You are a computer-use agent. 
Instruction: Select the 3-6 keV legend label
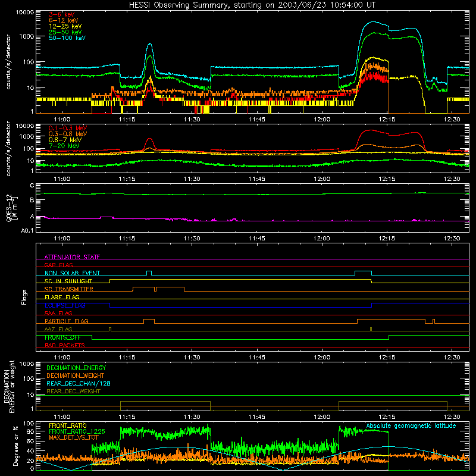click(61, 14)
